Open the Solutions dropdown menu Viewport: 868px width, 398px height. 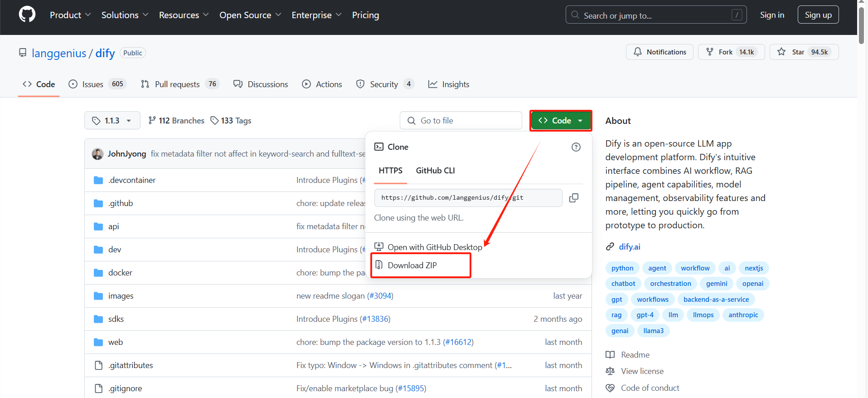(x=125, y=15)
